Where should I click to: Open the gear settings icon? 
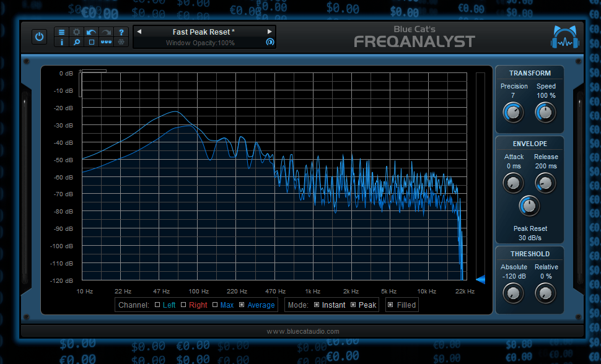(x=76, y=32)
